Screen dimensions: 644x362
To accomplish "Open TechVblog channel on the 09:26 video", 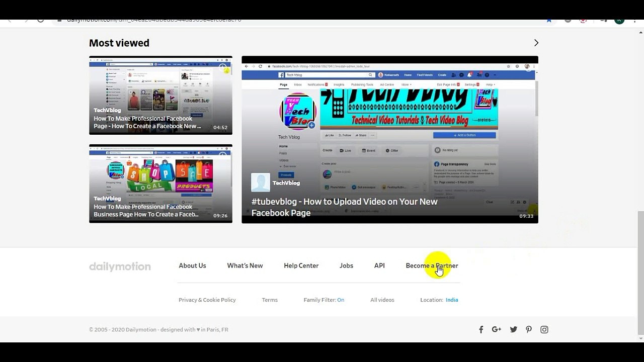I will point(107,199).
